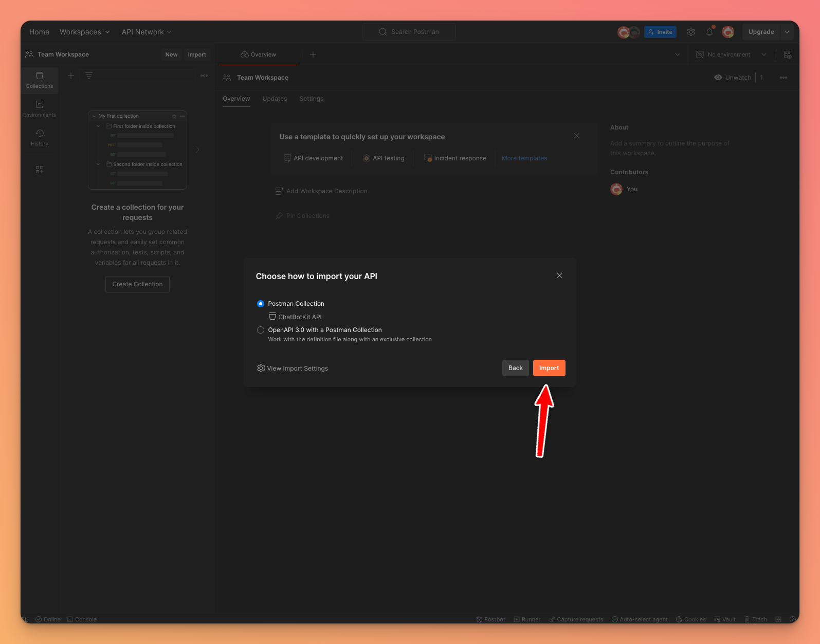The height and width of the screenshot is (644, 820).
Task: Toggle Unwatch for Team Workspace
Action: coord(733,78)
